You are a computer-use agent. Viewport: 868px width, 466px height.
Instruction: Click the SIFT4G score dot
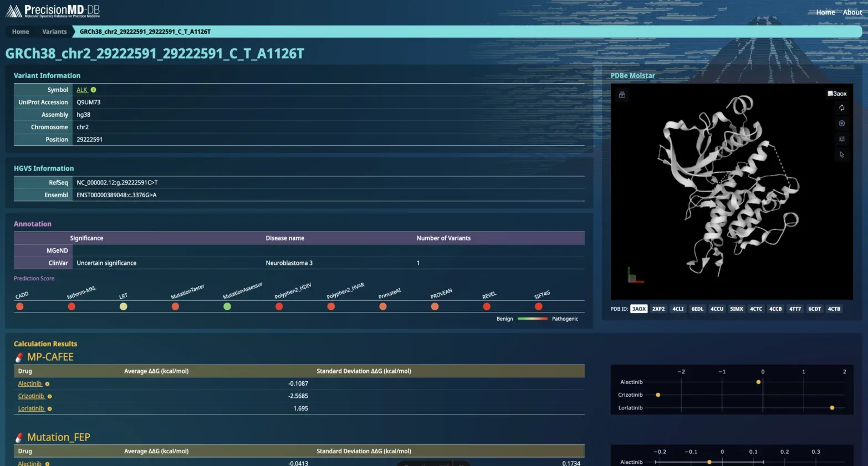pyautogui.click(x=539, y=306)
